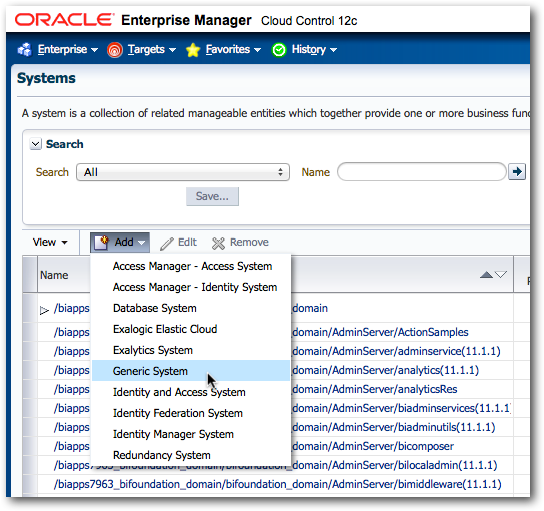Click the Remove toolbar button
The image size is (544, 511).
pos(240,242)
